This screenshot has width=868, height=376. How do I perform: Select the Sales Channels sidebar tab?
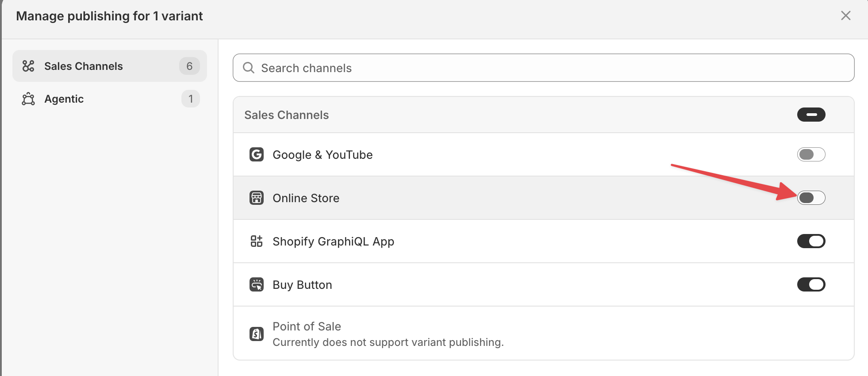point(110,66)
